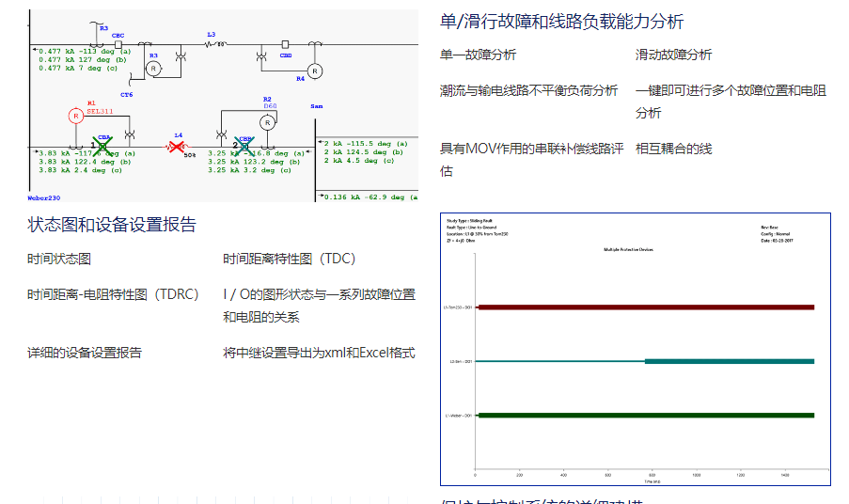Screen dimensions: 849x504
Task: Click the red R1 SEL311 relay symbol
Action: pos(76,116)
